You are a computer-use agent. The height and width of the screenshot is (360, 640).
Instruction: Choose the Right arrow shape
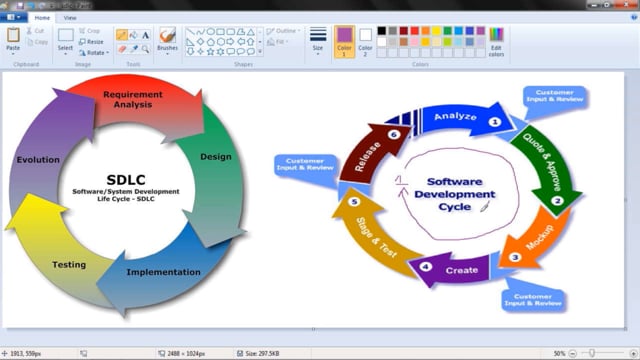pos(231,42)
